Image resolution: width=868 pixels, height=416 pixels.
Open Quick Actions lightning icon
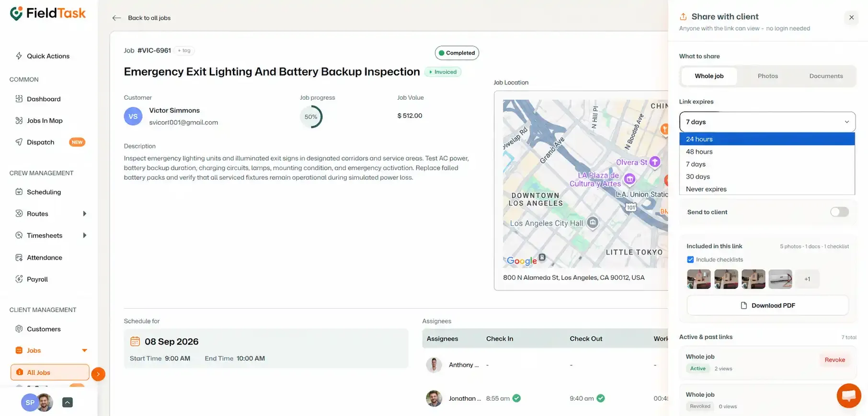pos(19,56)
